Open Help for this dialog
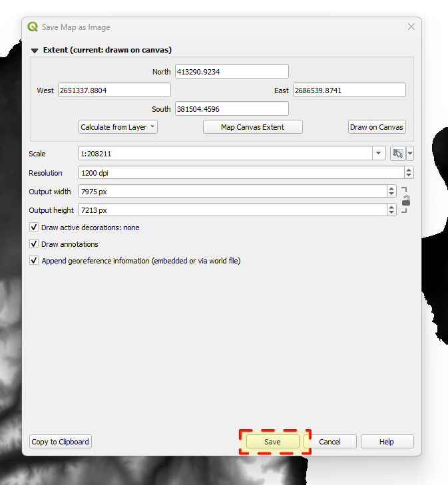 pos(387,441)
